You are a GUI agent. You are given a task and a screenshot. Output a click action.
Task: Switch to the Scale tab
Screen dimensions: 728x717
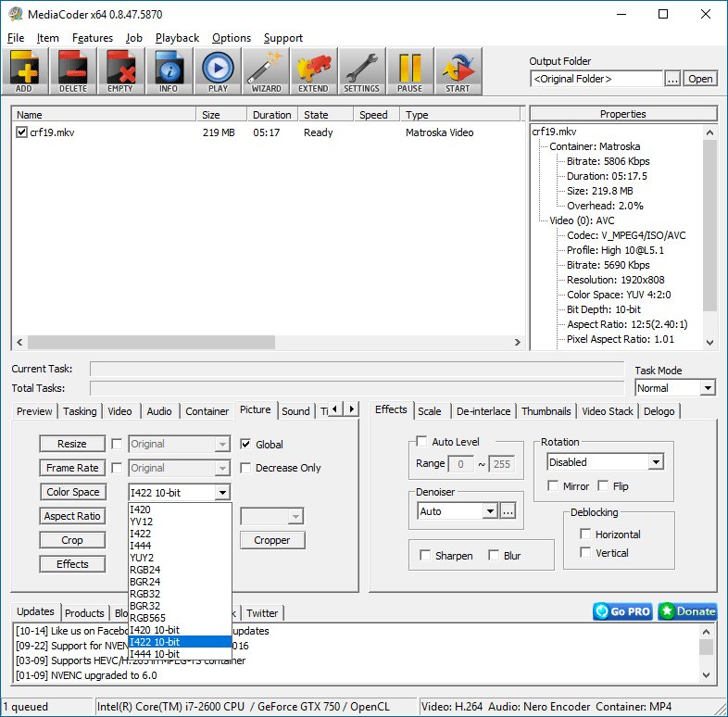[x=430, y=411]
